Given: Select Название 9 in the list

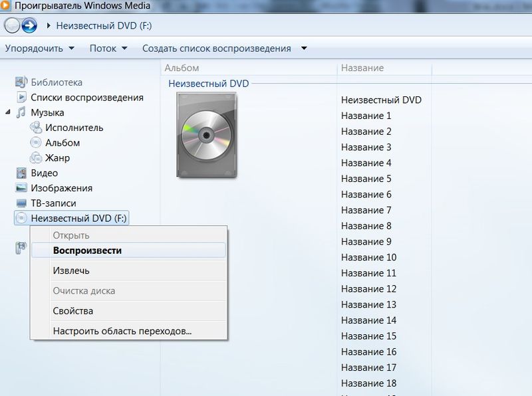Looking at the screenshot, I should (366, 241).
